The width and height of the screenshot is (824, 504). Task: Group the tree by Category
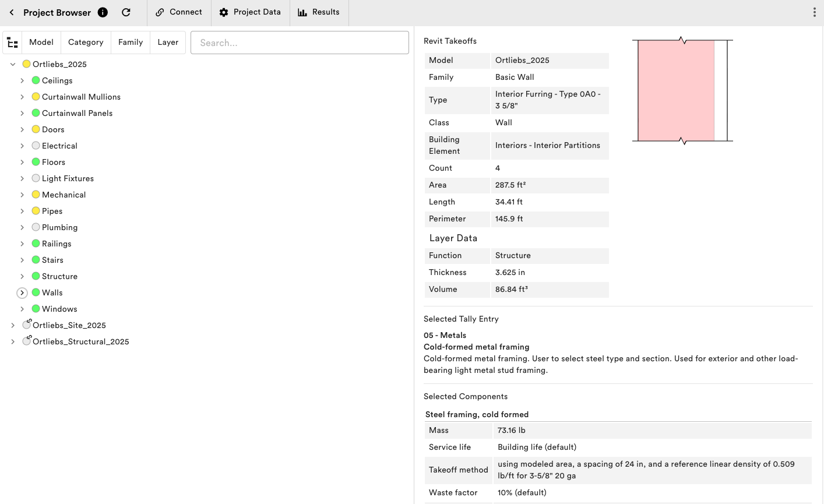86,43
